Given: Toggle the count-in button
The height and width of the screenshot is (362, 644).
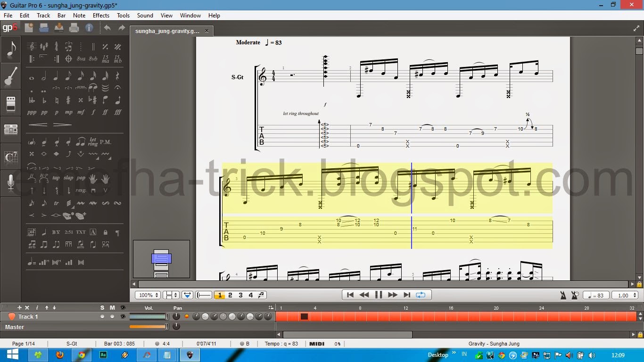Looking at the screenshot, I should (x=575, y=295).
